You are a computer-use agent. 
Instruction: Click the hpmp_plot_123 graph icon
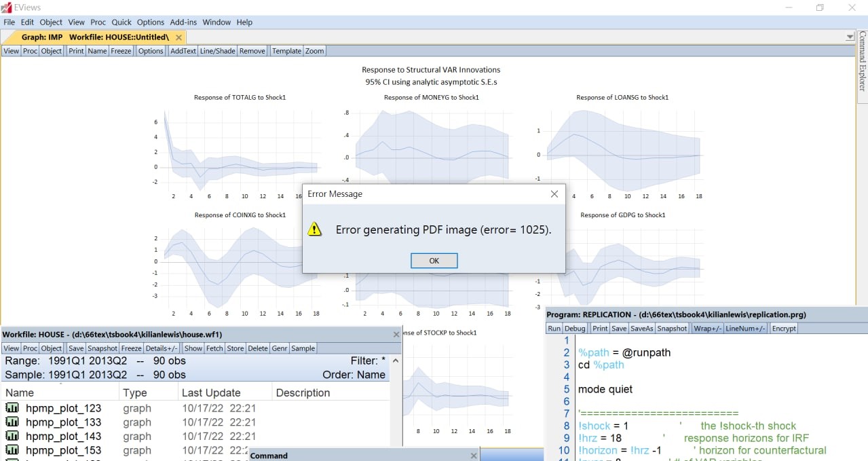[x=12, y=408]
